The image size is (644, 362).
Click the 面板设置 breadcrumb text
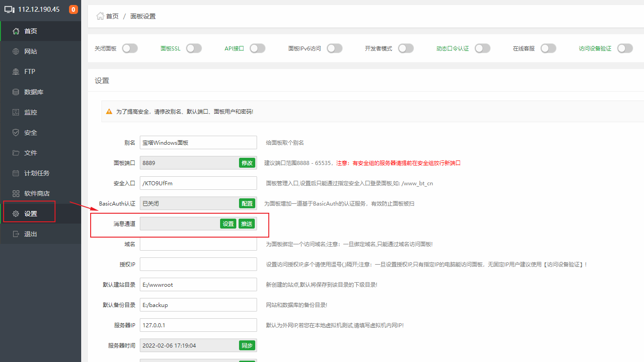point(143,16)
